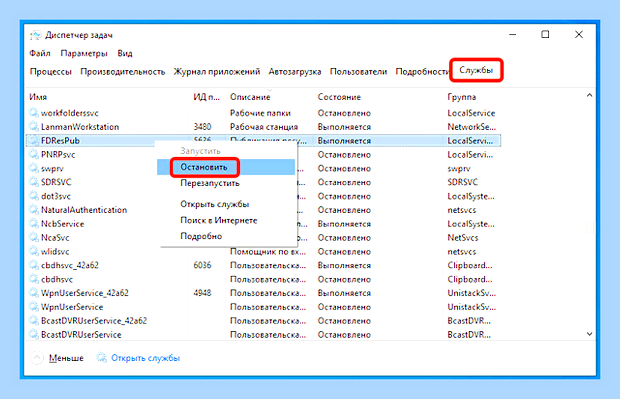The height and width of the screenshot is (399, 620).
Task: Click the Меньше button label
Action: click(66, 358)
